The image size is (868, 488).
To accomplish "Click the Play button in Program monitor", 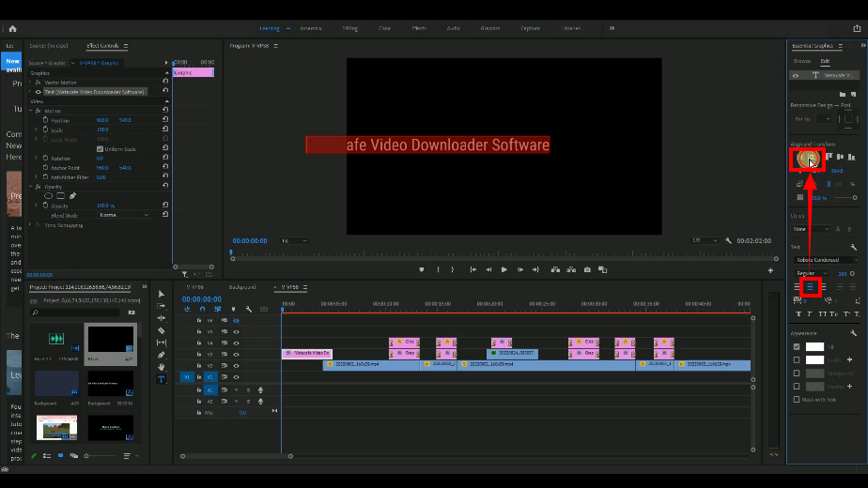I will 504,269.
